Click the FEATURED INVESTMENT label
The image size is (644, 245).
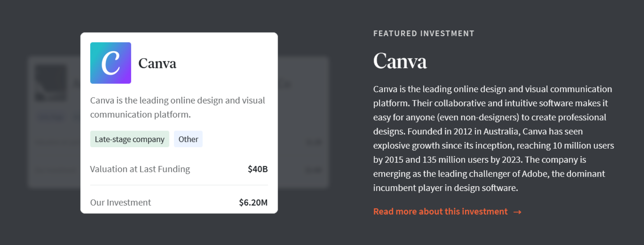[424, 34]
